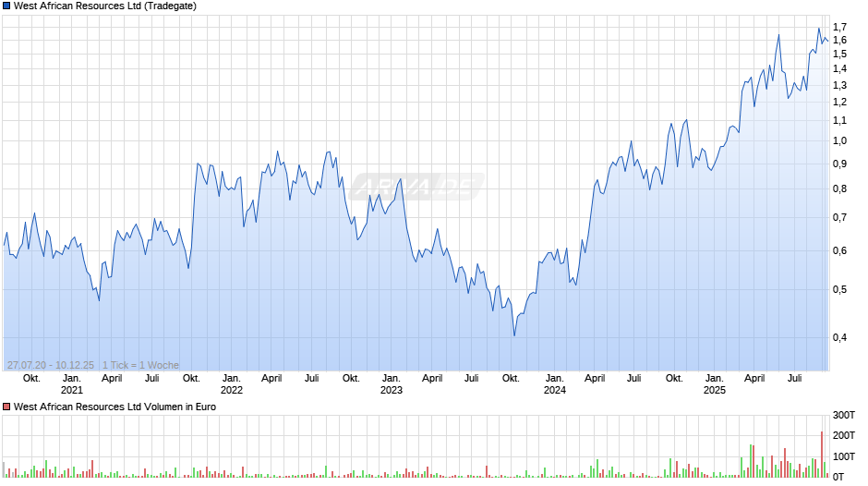This screenshot has width=868, height=486.
Task: Click the 1,2 price axis label
Action: 839,102
